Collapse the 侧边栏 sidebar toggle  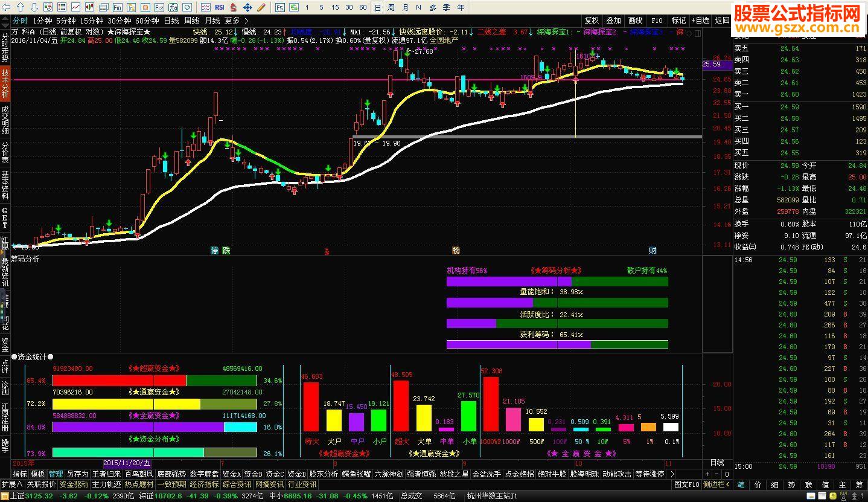[717, 484]
